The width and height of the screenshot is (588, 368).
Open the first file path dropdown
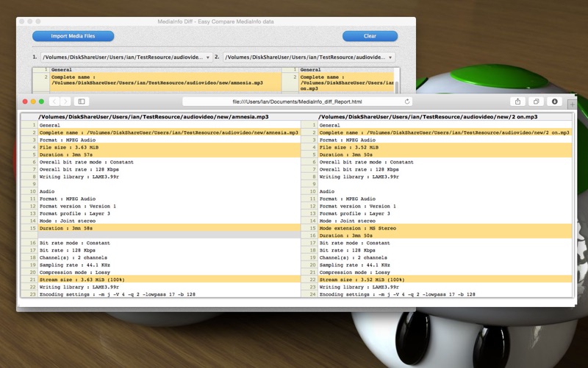point(126,57)
